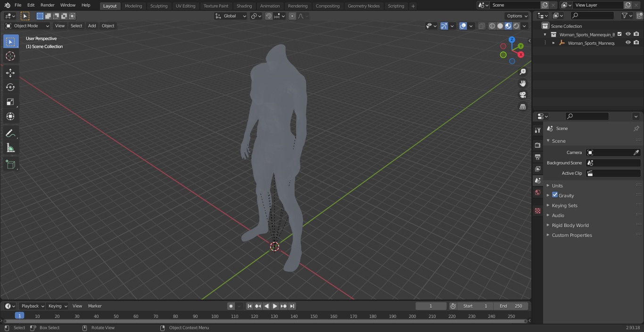Disable rendering for the Woman_Sports_Mannequin_B collection
Viewport: 644px width, 332px height.
click(636, 34)
